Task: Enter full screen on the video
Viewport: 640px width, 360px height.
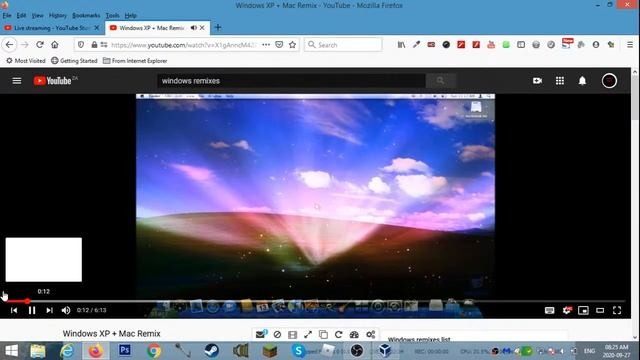Action: click(x=617, y=311)
